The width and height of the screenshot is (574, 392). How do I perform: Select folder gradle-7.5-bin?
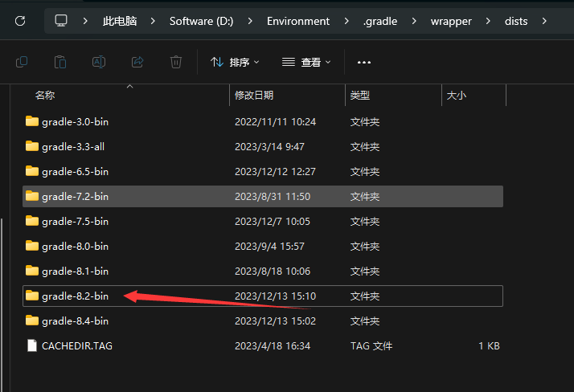pyautogui.click(x=262, y=221)
